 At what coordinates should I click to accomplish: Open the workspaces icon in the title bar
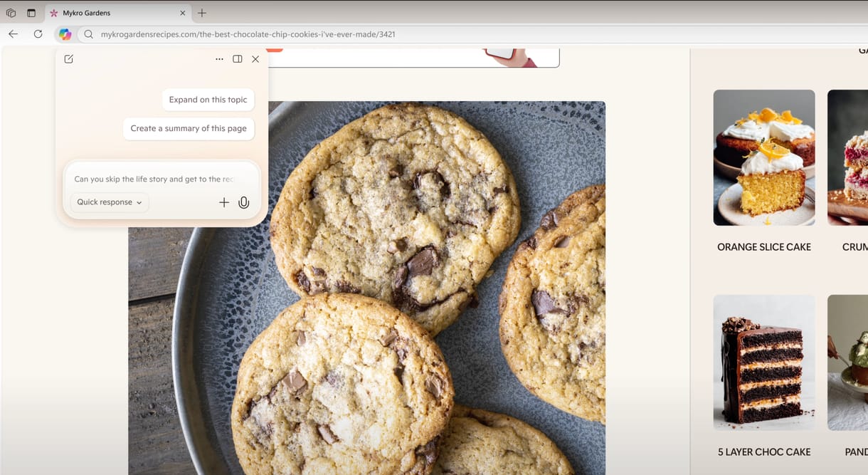pos(11,13)
